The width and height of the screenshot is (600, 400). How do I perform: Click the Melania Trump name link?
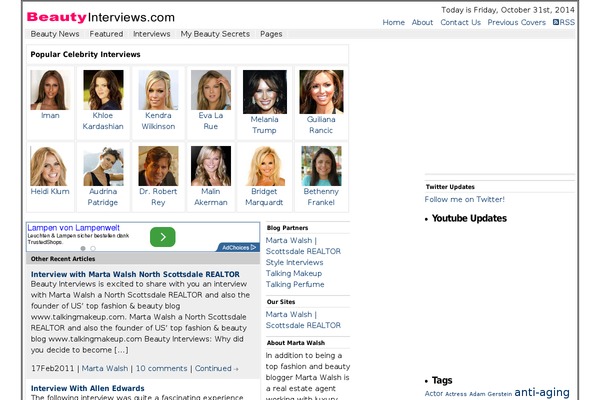pos(264,125)
